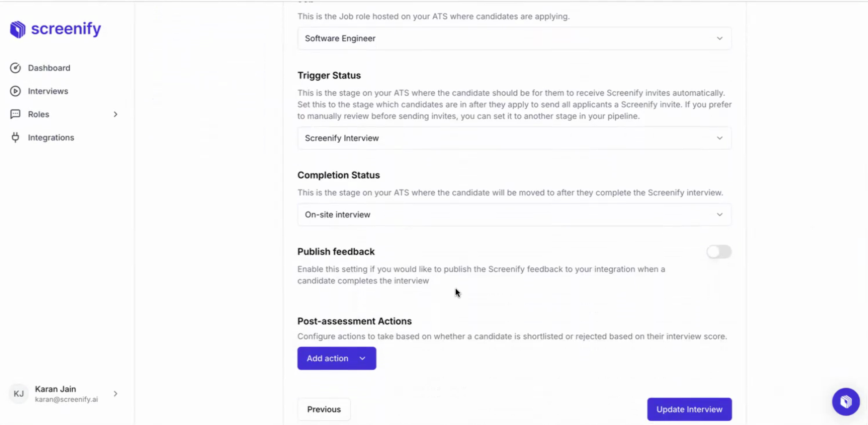Viewport: 868px width, 425px height.
Task: Expand the Roles submenu chevron
Action: tap(115, 114)
